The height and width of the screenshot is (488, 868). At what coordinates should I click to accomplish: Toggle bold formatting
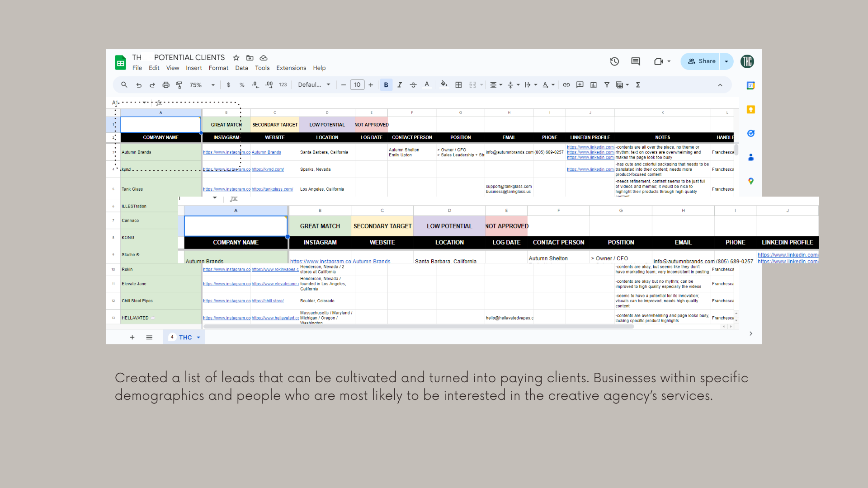click(x=386, y=85)
